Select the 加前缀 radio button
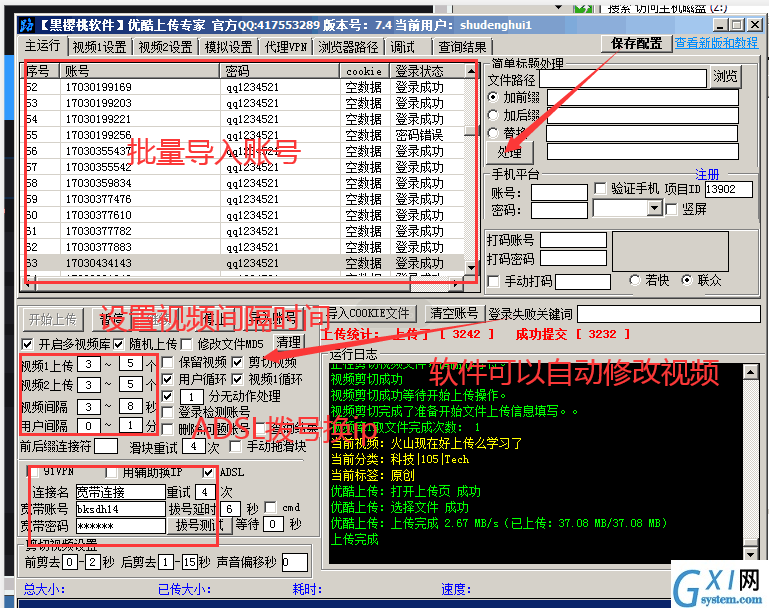This screenshot has width=769, height=608. click(493, 97)
